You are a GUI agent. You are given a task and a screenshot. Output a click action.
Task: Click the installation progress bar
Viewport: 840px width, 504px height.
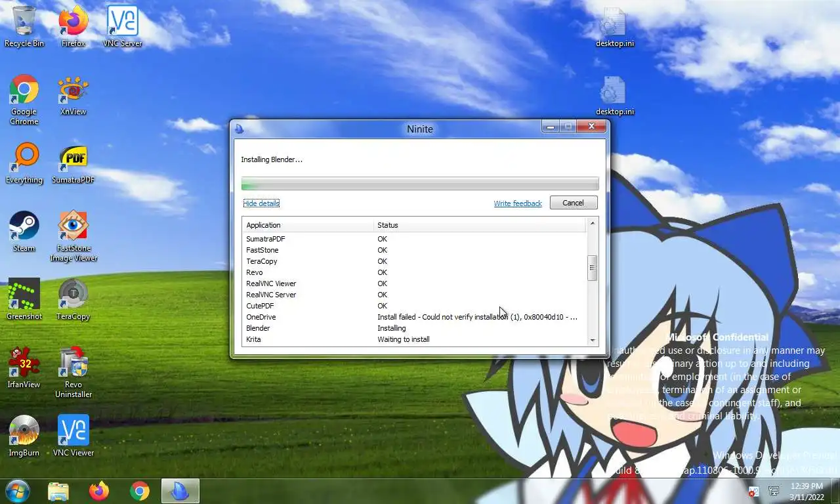pyautogui.click(x=420, y=184)
